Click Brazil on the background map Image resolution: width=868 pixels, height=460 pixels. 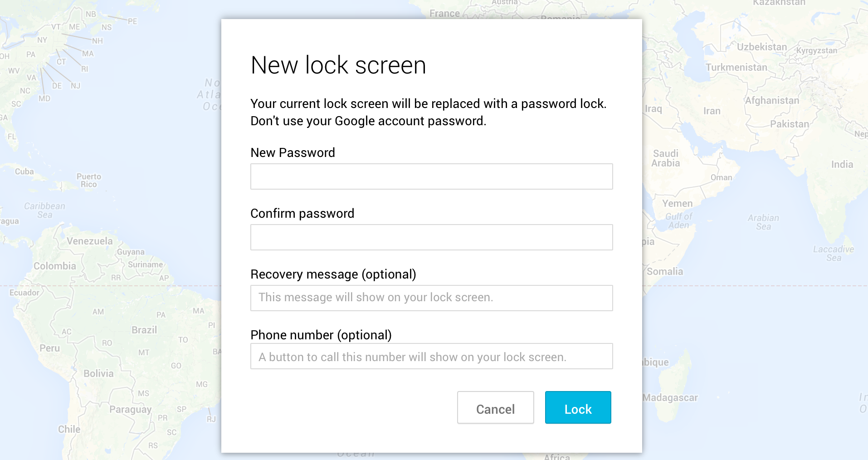pyautogui.click(x=144, y=330)
